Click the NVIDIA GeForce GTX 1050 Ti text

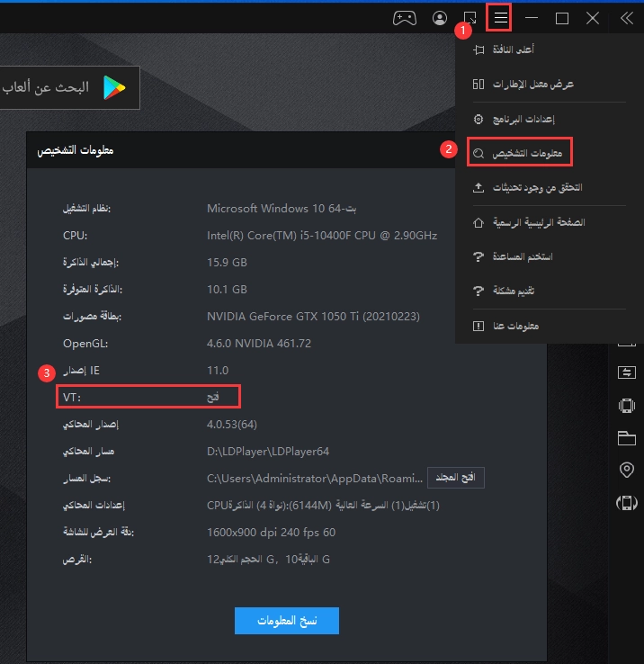[313, 317]
